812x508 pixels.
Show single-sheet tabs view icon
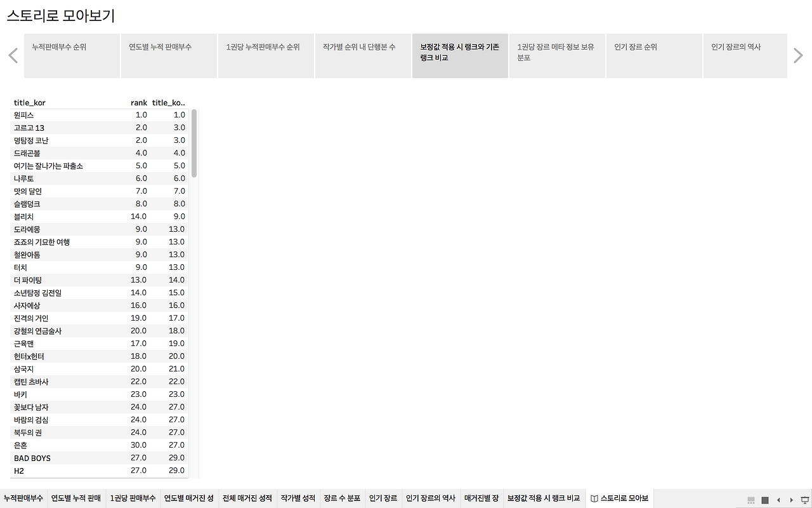[x=765, y=500]
